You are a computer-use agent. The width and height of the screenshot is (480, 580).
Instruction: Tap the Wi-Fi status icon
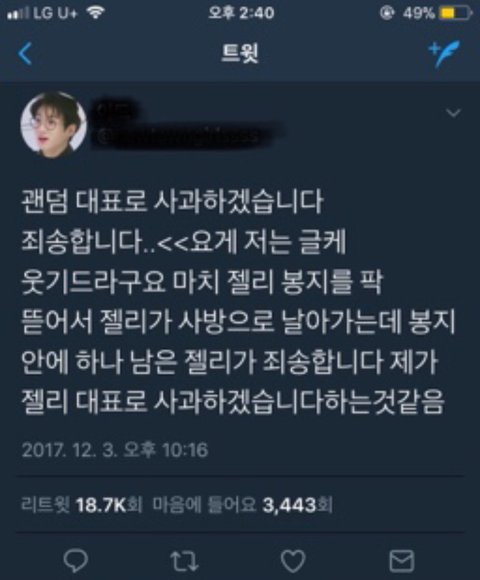[96, 13]
